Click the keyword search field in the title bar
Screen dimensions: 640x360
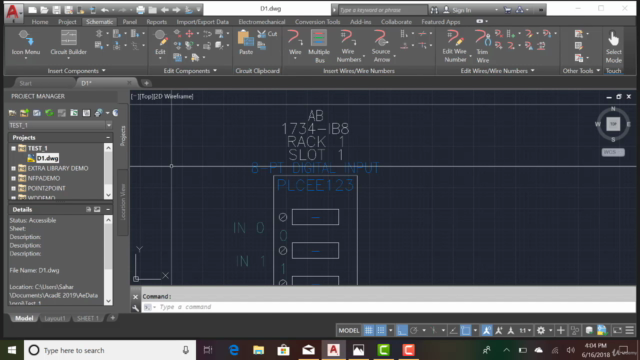coord(383,10)
